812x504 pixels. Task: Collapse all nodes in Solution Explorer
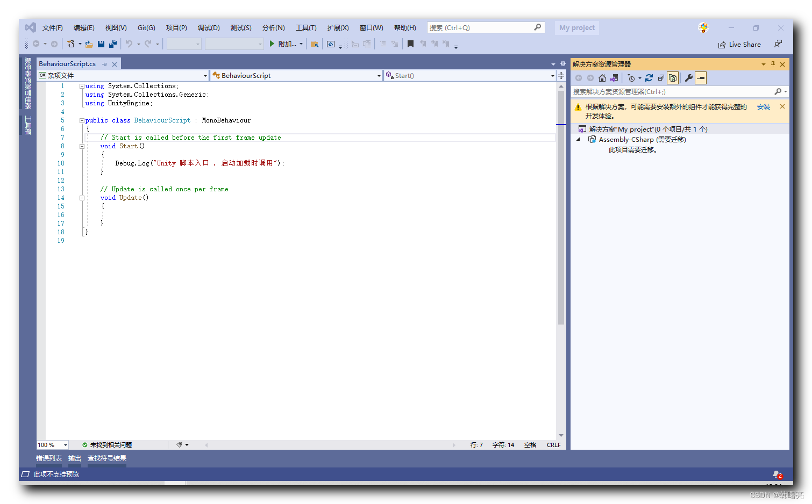661,78
